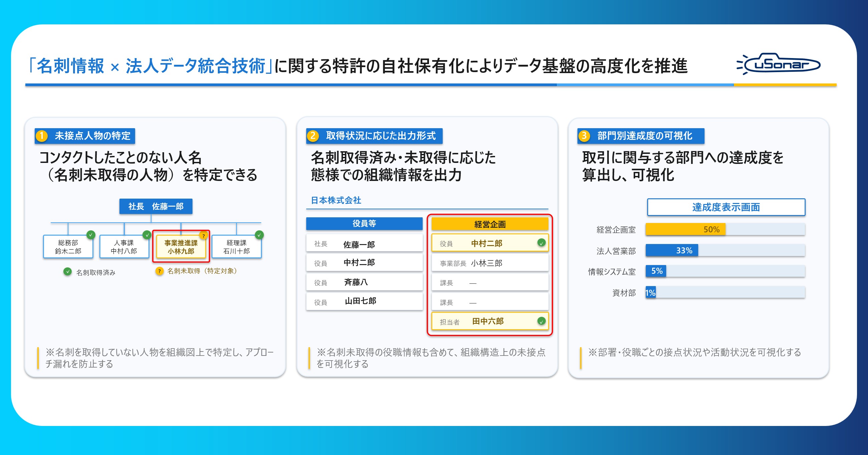Click the yellow number 3 badge
868x455 pixels.
(584, 136)
